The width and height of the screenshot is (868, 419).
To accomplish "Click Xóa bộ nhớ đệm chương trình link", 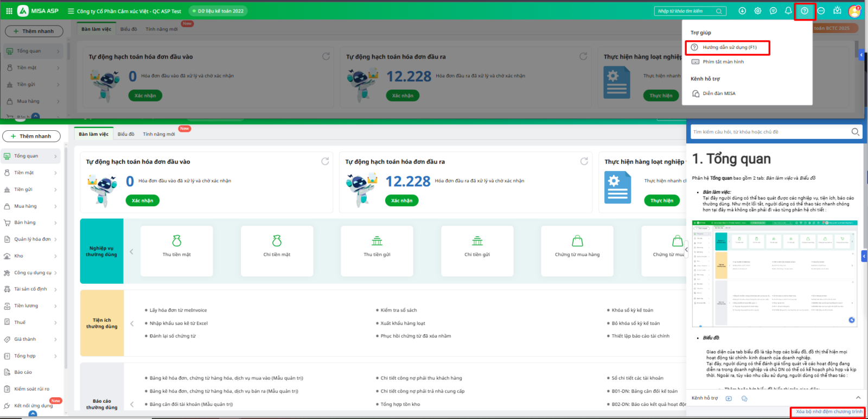I will pos(828,412).
